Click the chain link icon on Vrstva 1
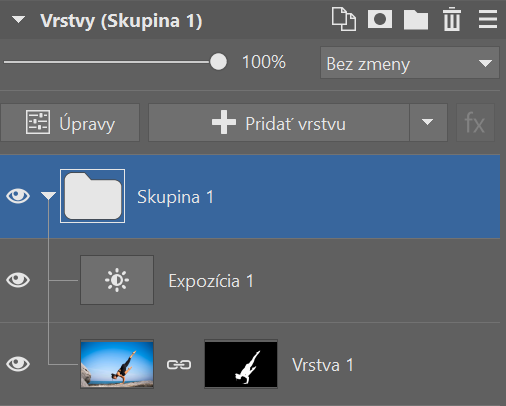Image resolution: width=506 pixels, height=406 pixels. [x=179, y=365]
